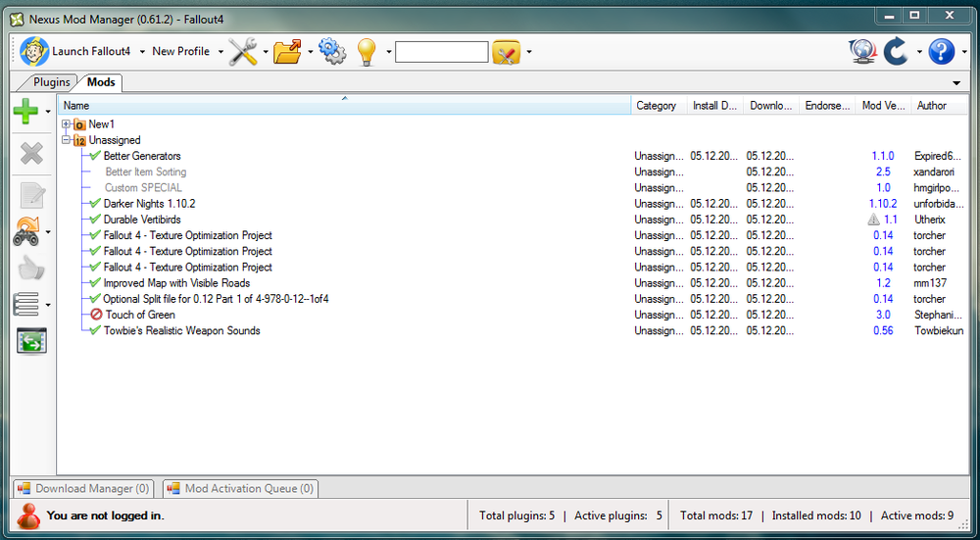Toggle the green checkmark for Better Generators
This screenshot has width=980, height=540.
95,156
